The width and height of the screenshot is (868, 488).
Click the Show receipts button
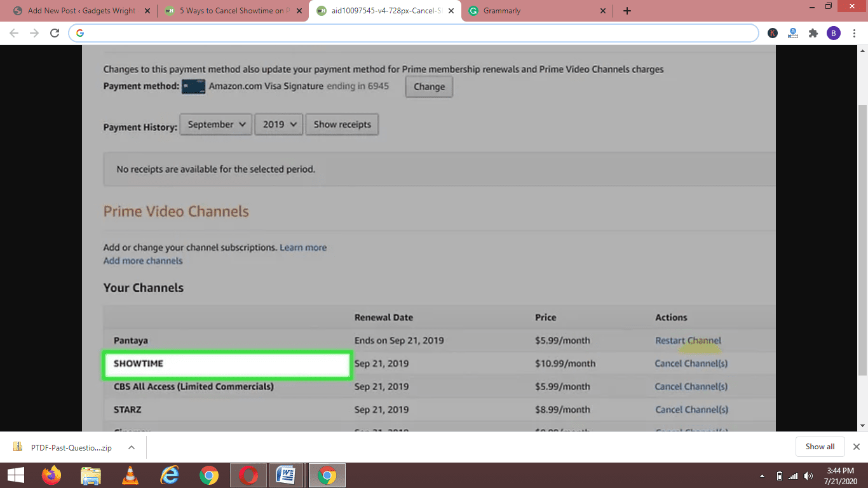click(x=342, y=125)
